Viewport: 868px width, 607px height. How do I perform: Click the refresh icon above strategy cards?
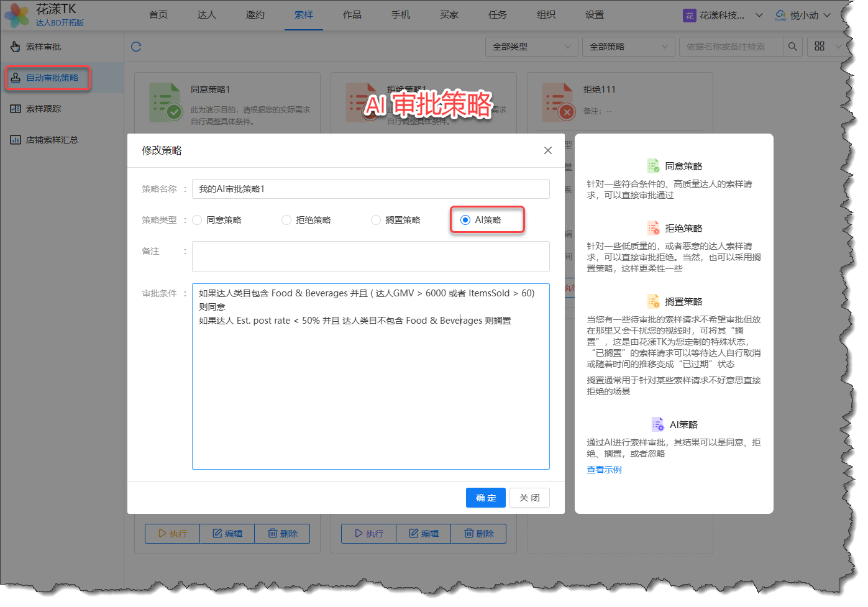pos(136,47)
